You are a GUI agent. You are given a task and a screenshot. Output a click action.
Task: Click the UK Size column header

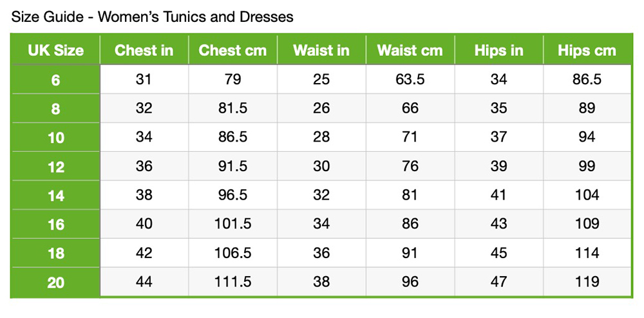click(56, 50)
